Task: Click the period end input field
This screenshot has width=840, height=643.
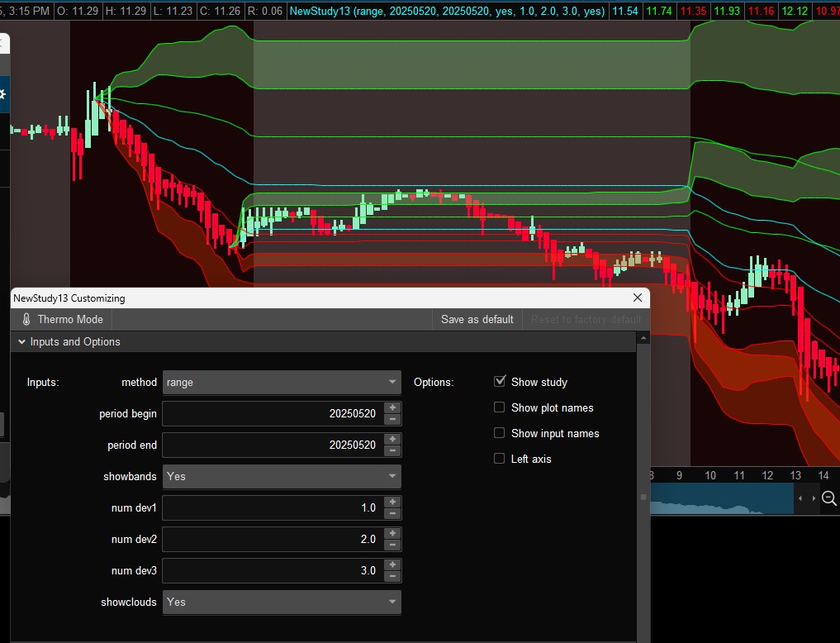Action: pos(273,445)
